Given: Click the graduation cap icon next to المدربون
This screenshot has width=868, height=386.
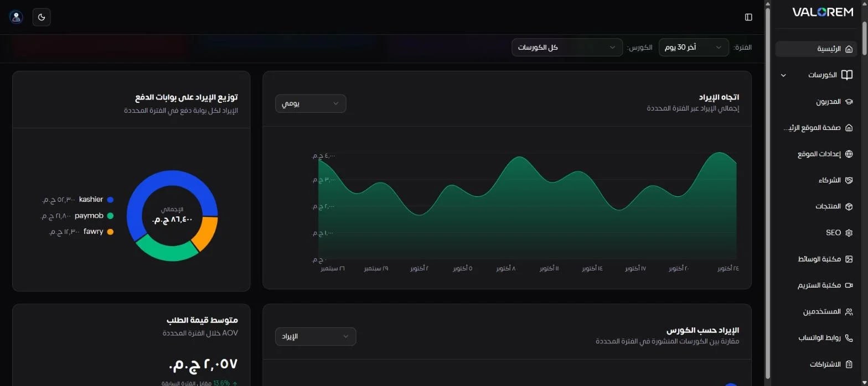Looking at the screenshot, I should tap(849, 102).
